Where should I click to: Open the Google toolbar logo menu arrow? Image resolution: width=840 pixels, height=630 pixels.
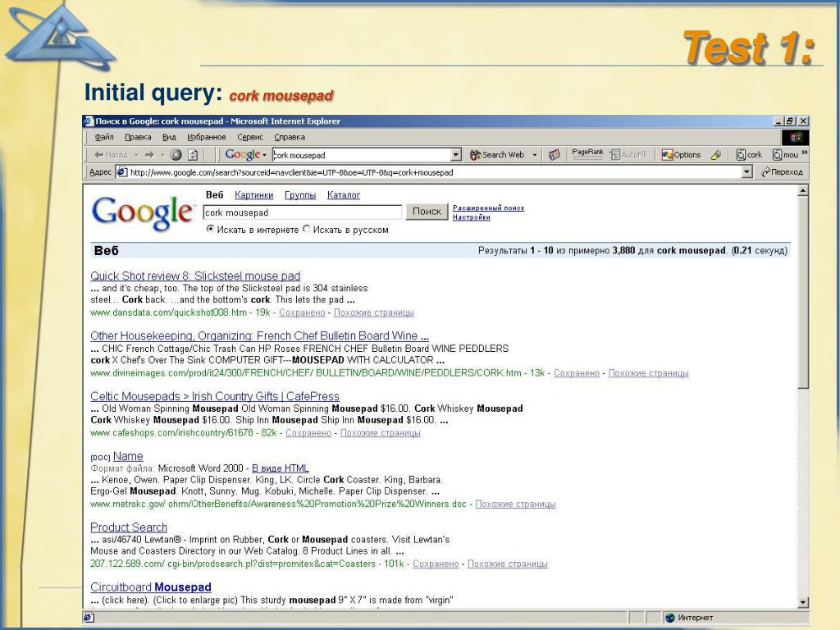pos(264,155)
